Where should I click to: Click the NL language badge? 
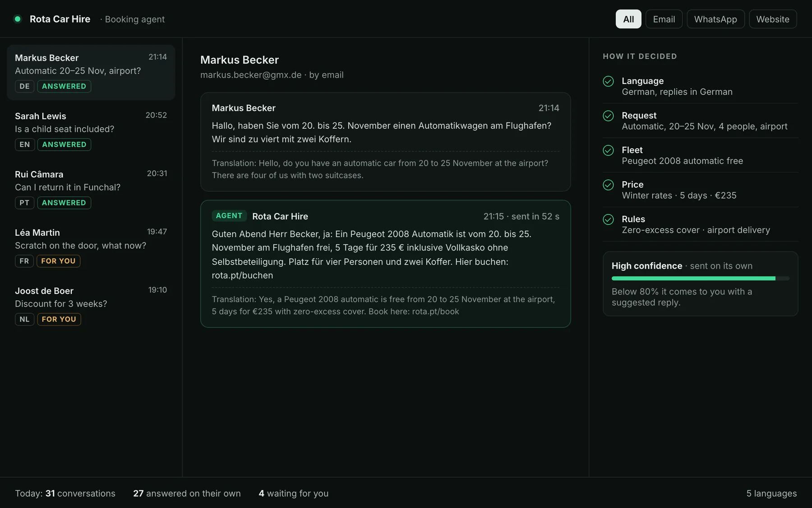pyautogui.click(x=24, y=319)
